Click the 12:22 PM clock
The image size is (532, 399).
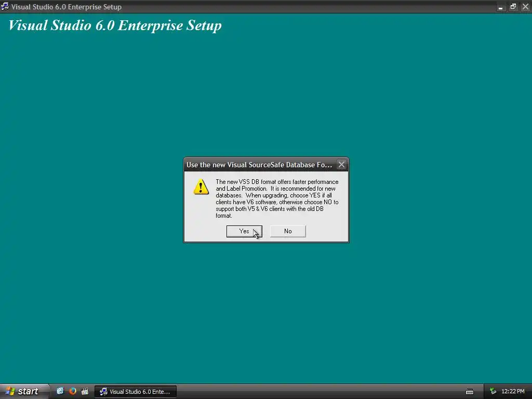513,392
